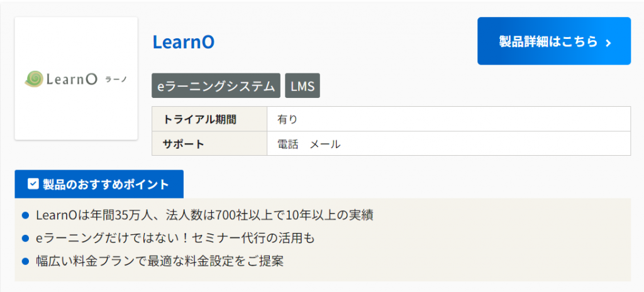
Task: Click the green snail icon in the LearnO logo
Action: pos(33,78)
